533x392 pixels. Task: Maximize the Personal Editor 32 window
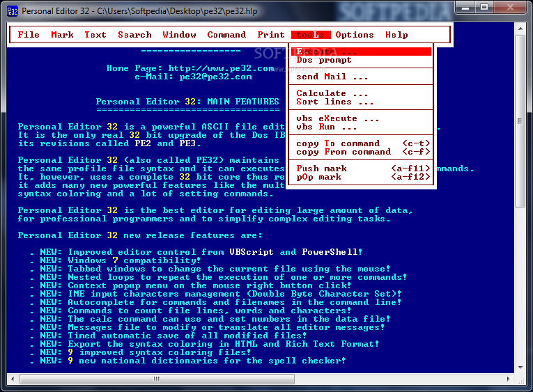pos(484,8)
